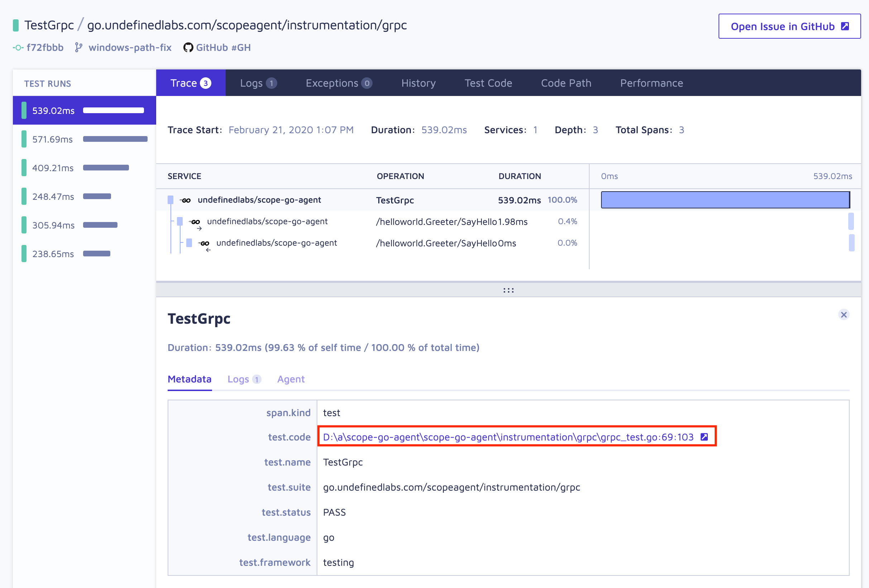Click the external arrow icon in Open Issue button
Image resolution: width=869 pixels, height=588 pixels.
(845, 26)
